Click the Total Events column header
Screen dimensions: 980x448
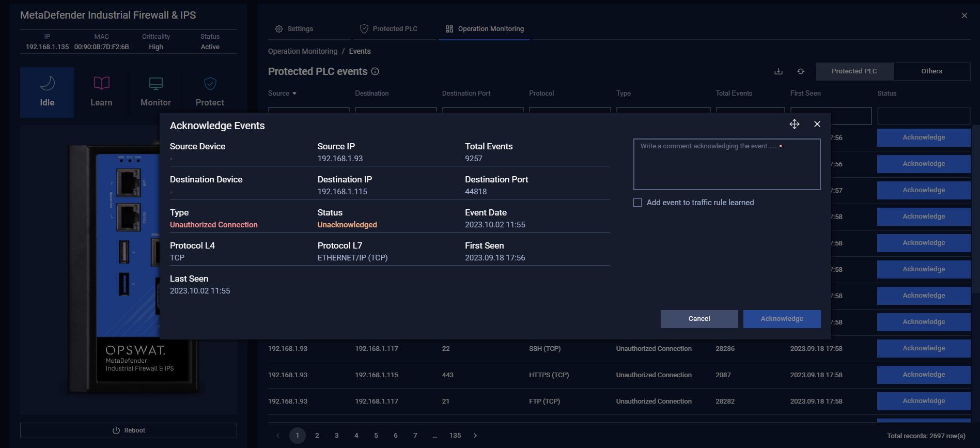[734, 94]
